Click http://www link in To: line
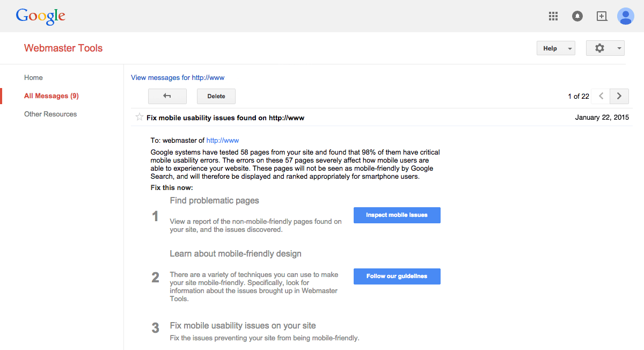Image resolution: width=644 pixels, height=350 pixels. pyautogui.click(x=223, y=141)
